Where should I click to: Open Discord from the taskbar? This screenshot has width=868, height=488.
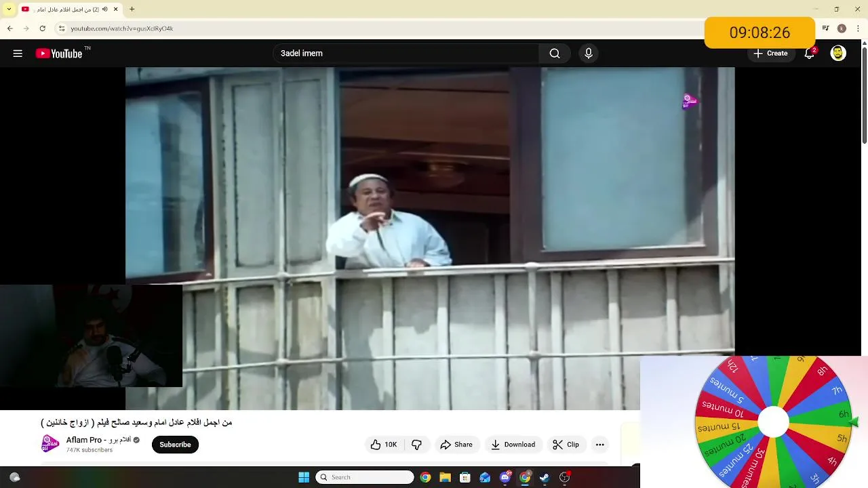[x=505, y=477]
